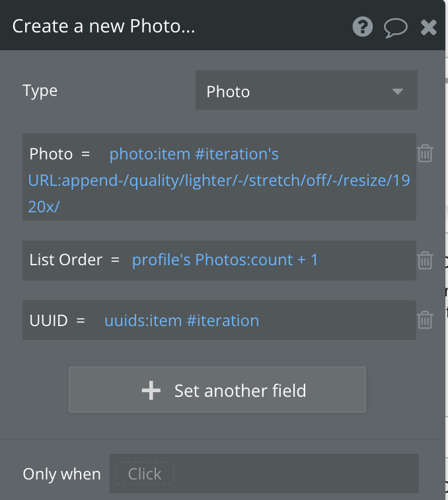Screen dimensions: 448x500
Task: Click the Only when label
Action: pyautogui.click(x=61, y=474)
